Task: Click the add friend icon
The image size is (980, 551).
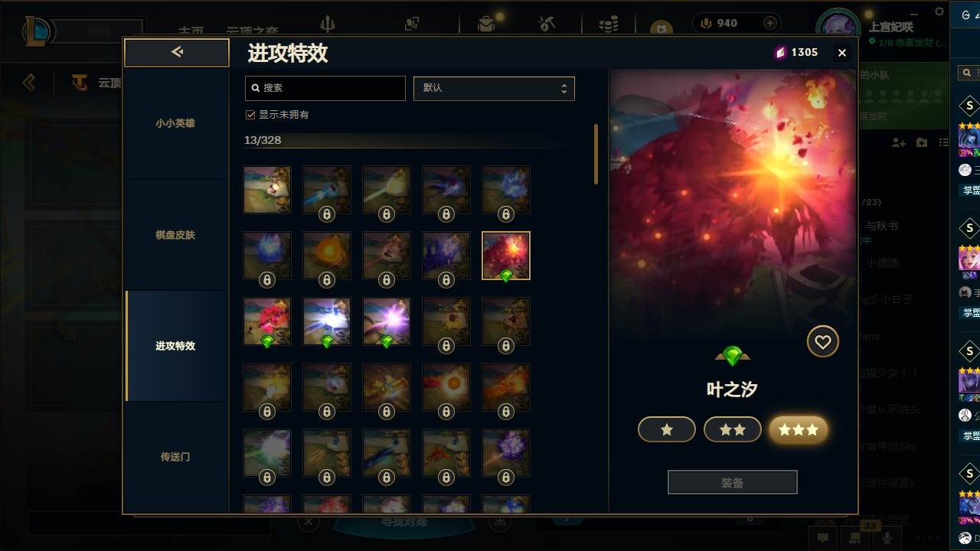Action: tap(899, 143)
